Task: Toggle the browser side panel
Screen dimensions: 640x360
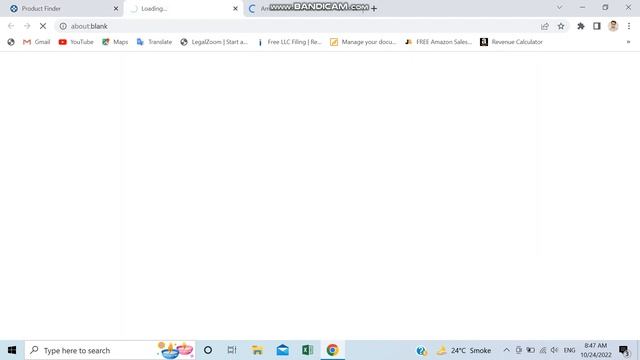Action: [597, 26]
